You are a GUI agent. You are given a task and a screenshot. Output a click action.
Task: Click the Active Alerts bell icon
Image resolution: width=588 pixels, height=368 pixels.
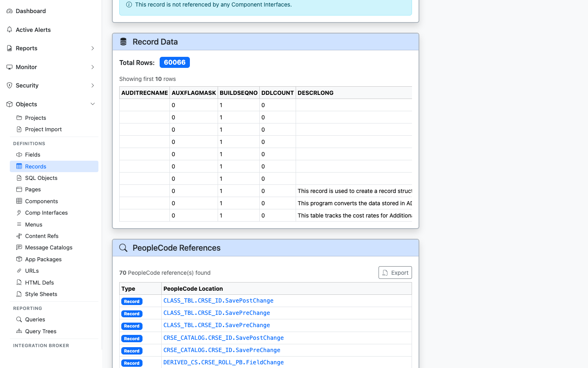click(x=9, y=30)
